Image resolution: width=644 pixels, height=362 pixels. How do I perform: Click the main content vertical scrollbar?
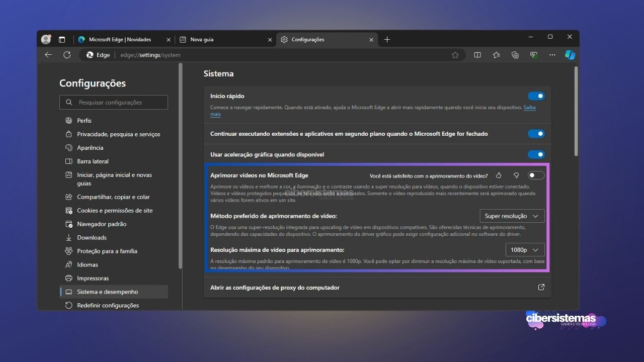tap(576, 111)
